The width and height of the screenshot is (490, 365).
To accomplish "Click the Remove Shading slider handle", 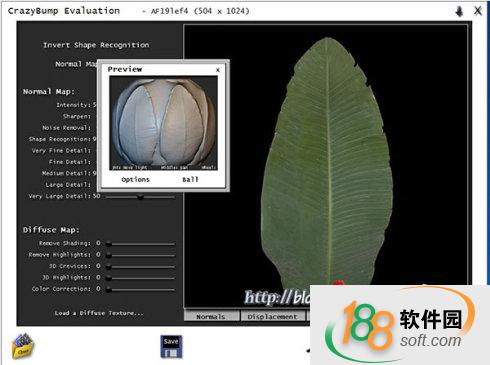I will click(x=109, y=244).
